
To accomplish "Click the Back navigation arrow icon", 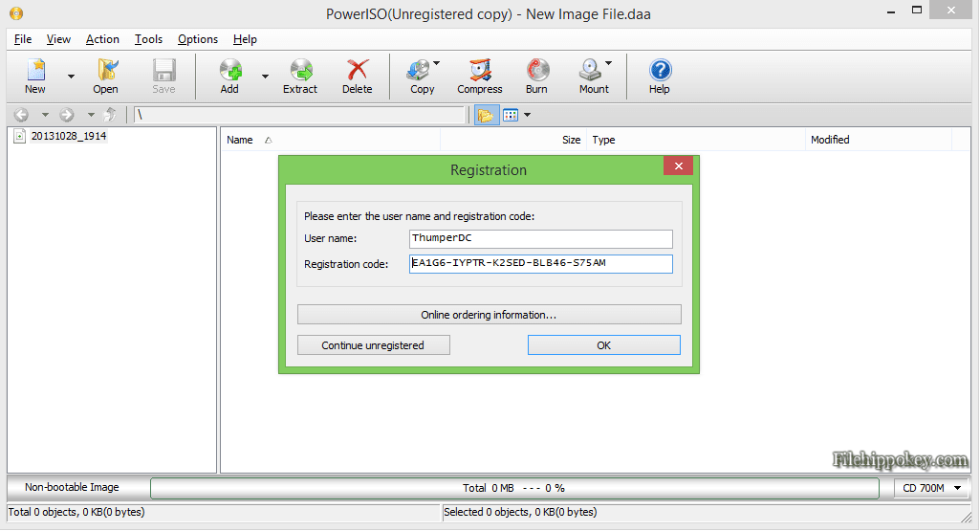I will (x=21, y=115).
